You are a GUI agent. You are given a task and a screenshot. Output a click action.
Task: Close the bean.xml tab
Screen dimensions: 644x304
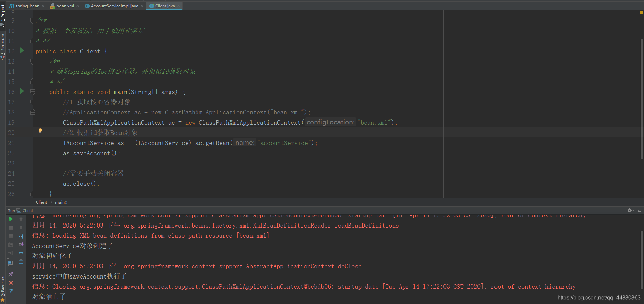pyautogui.click(x=78, y=6)
